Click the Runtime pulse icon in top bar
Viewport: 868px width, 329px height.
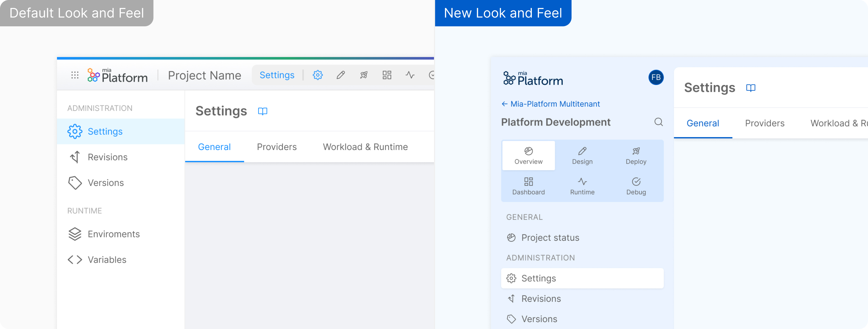click(410, 75)
